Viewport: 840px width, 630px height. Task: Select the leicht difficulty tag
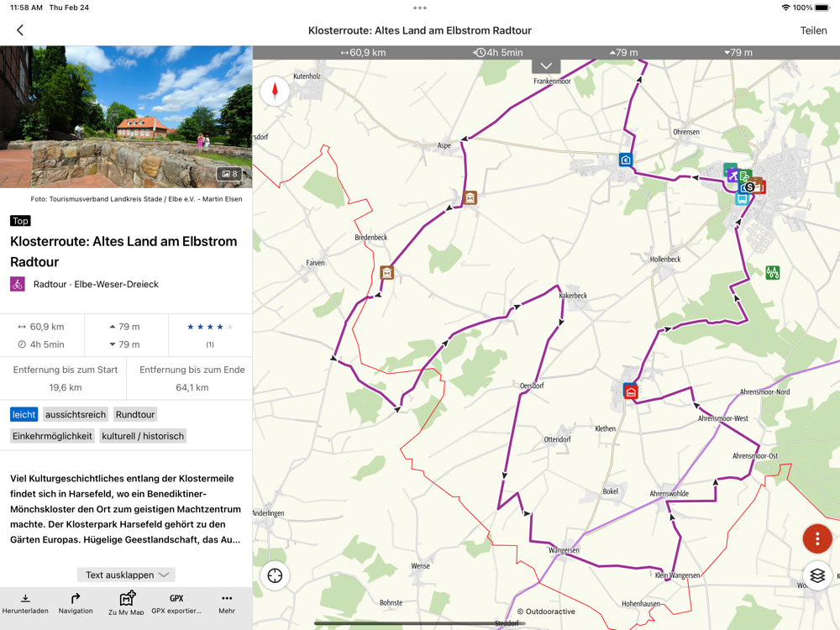pyautogui.click(x=24, y=414)
